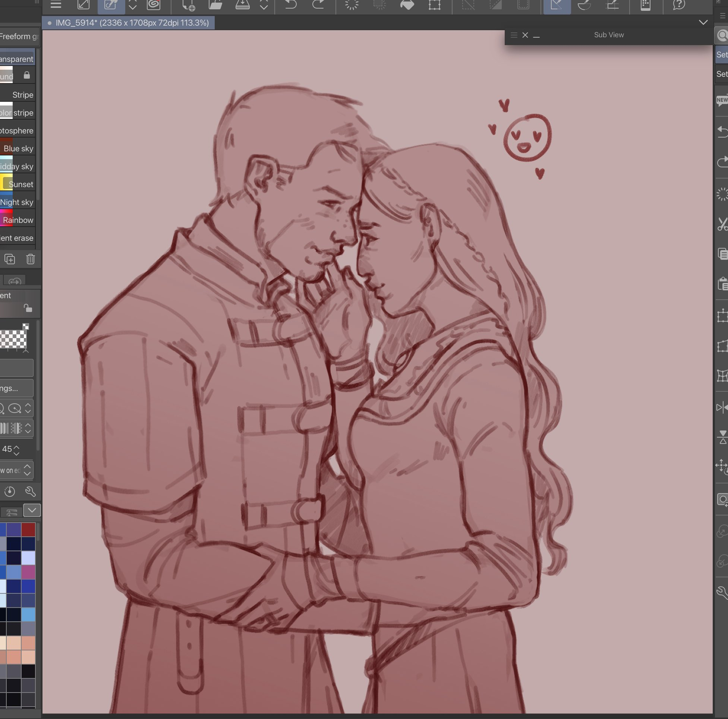This screenshot has width=728, height=719.
Task: Delete sub tool with trash icon
Action: pos(31,259)
